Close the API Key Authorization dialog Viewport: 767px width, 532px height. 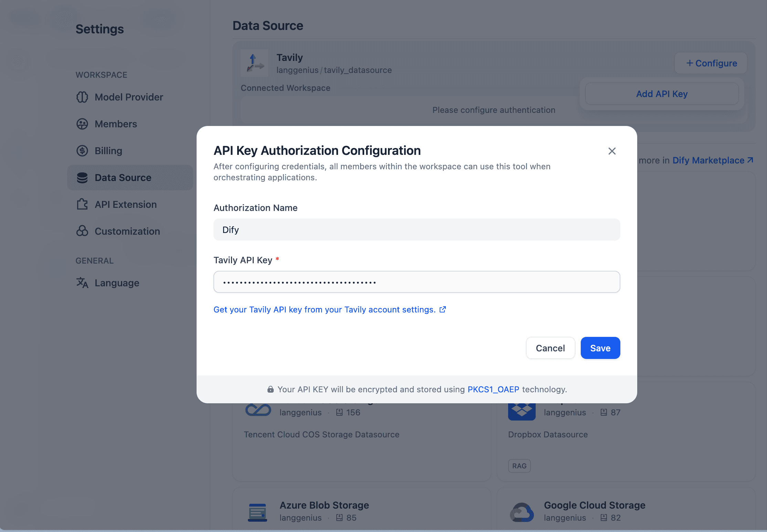pyautogui.click(x=612, y=151)
